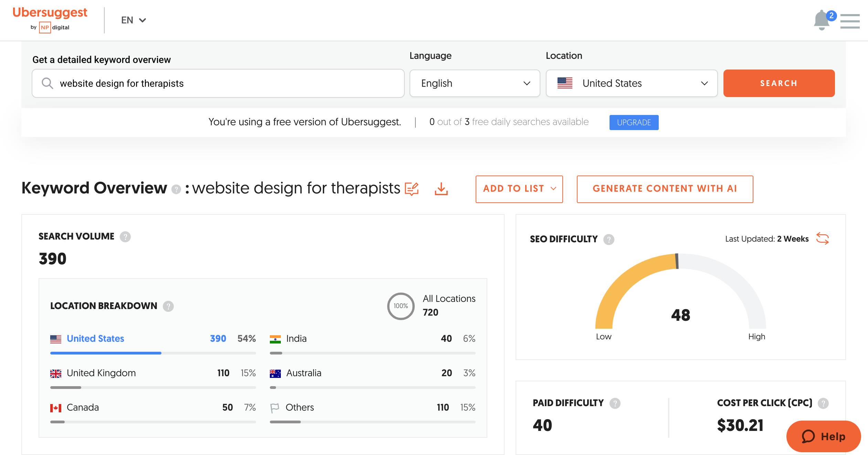Screen dimensions: 868x455
Task: Click the Australia flag icon
Action: [275, 373]
